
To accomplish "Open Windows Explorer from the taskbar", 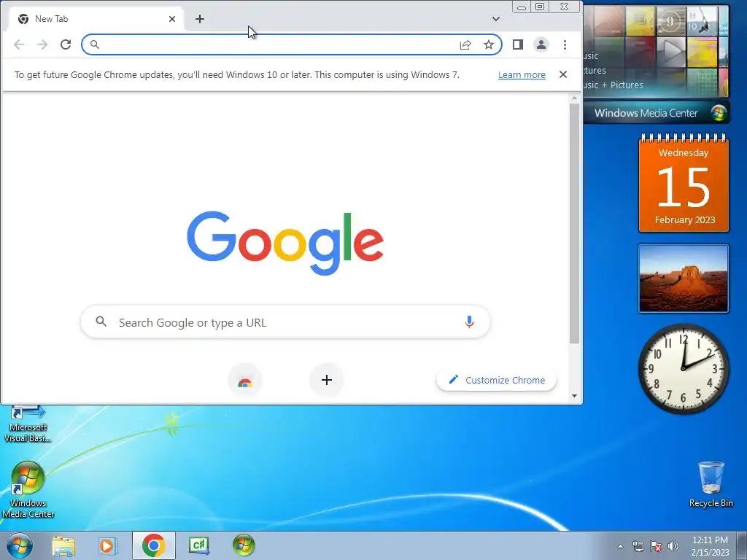I will [63, 545].
